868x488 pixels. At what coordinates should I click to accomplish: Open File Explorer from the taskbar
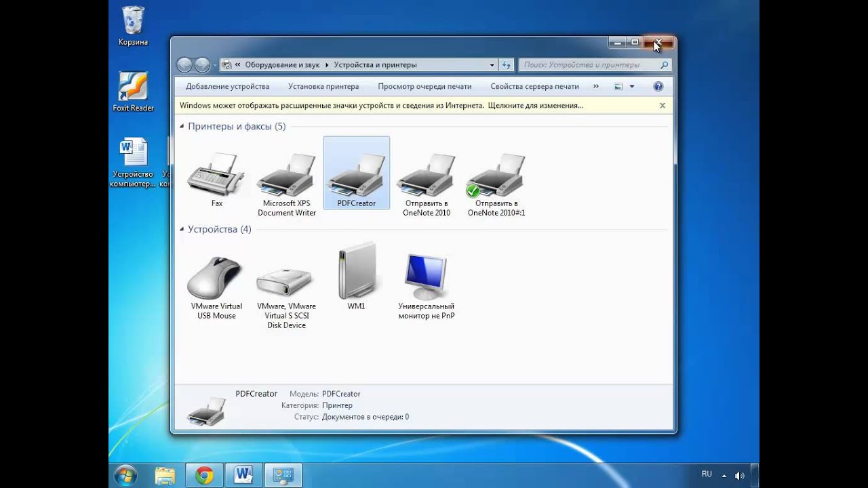pos(165,476)
